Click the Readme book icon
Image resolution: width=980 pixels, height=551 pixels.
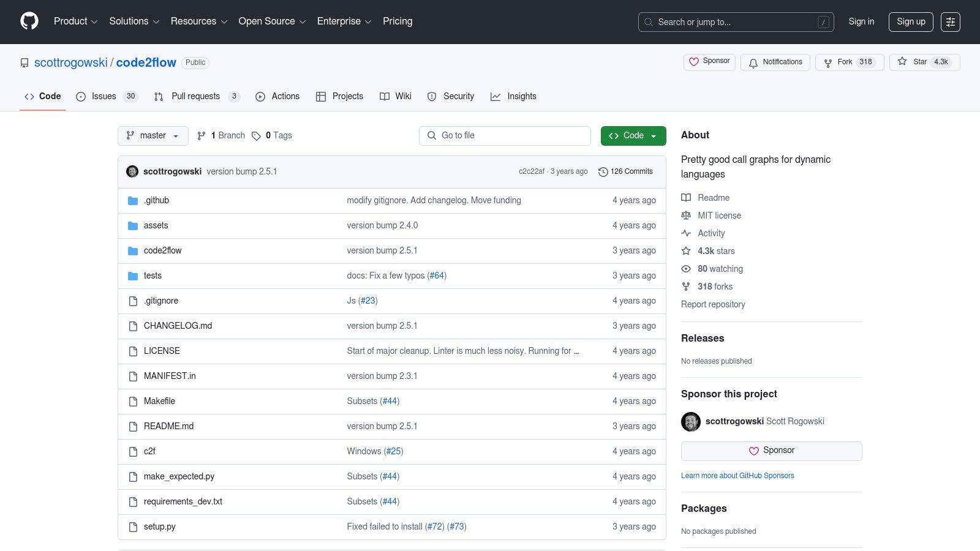click(686, 198)
